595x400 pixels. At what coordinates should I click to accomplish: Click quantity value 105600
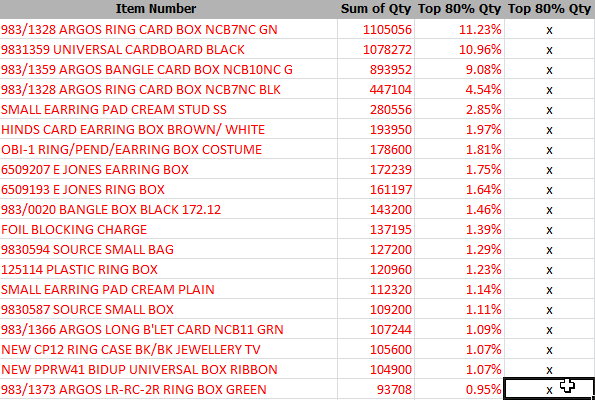click(390, 350)
